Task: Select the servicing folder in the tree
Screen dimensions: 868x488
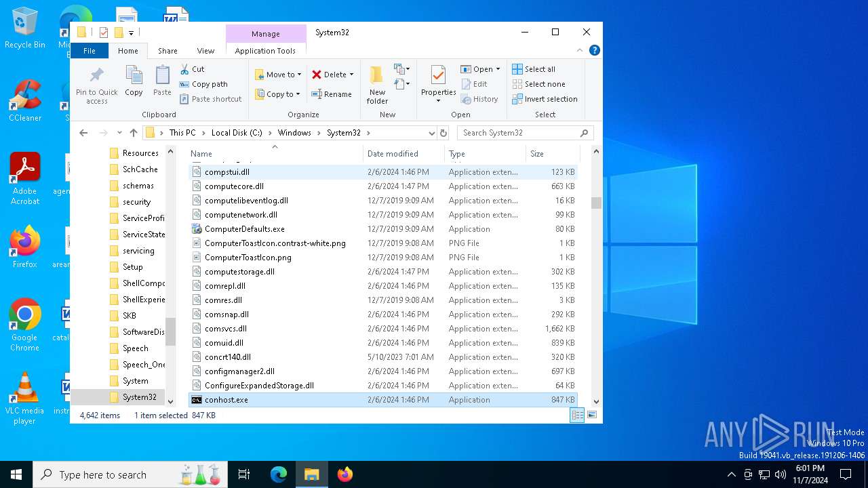Action: pos(138,251)
